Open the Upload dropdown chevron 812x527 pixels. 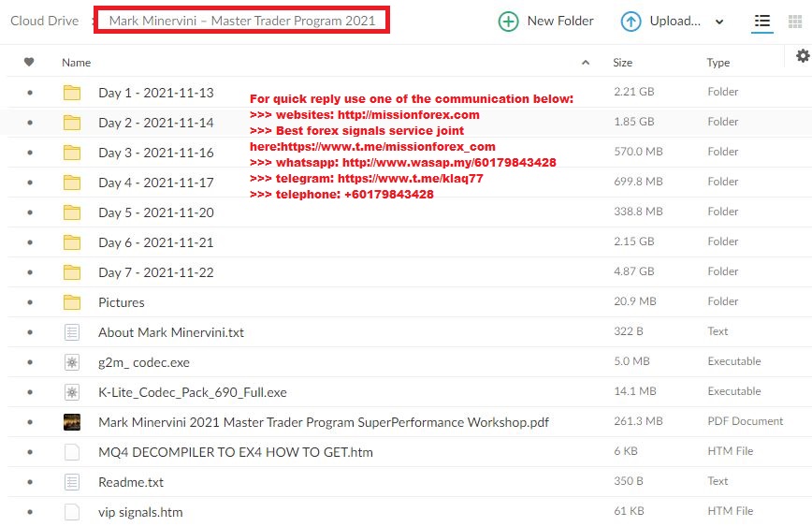coord(719,22)
